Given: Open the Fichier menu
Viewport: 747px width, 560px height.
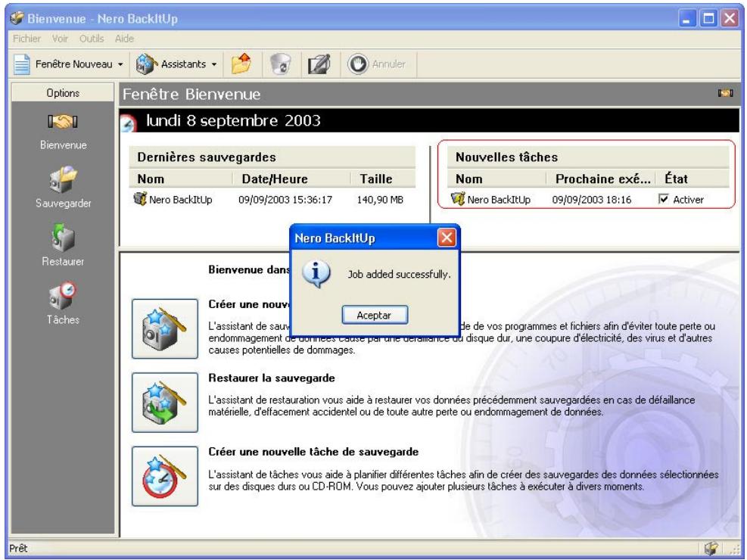Looking at the screenshot, I should coord(26,39).
